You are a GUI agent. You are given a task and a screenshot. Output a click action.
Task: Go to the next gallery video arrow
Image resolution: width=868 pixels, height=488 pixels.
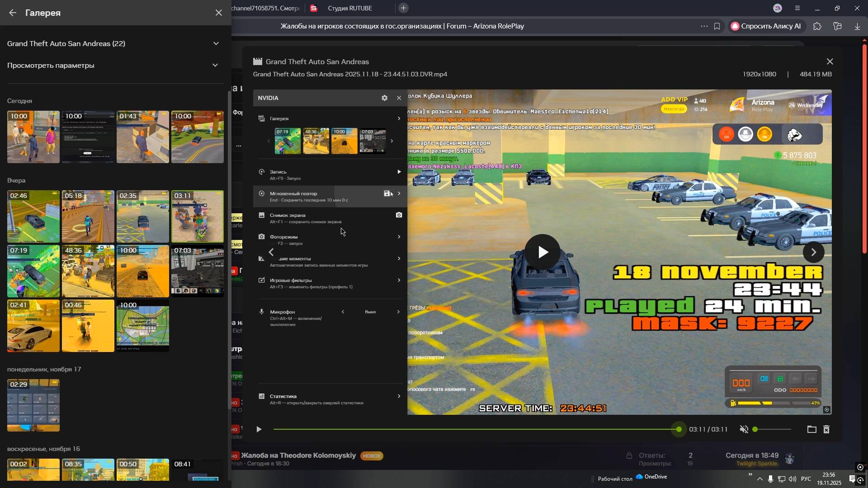tap(813, 252)
